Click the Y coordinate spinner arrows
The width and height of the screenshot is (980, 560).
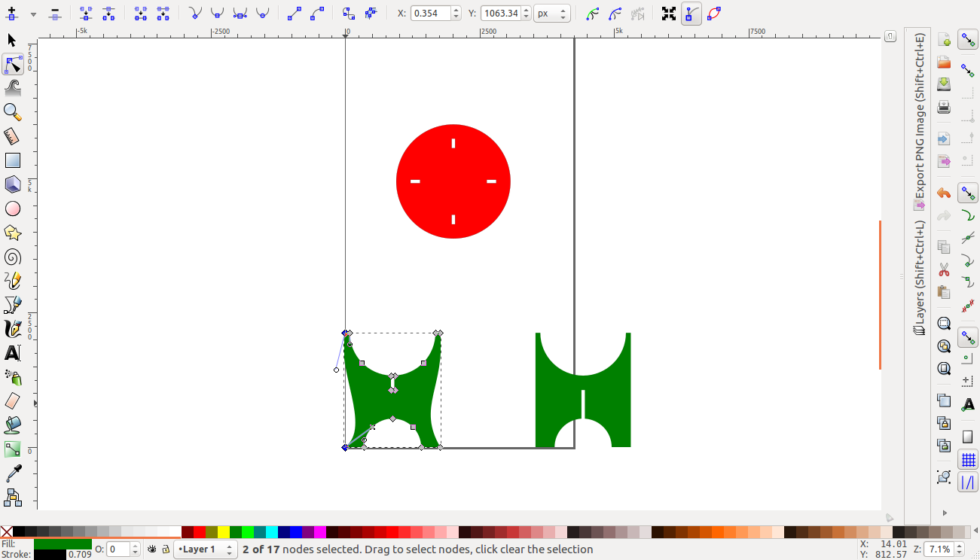[526, 14]
